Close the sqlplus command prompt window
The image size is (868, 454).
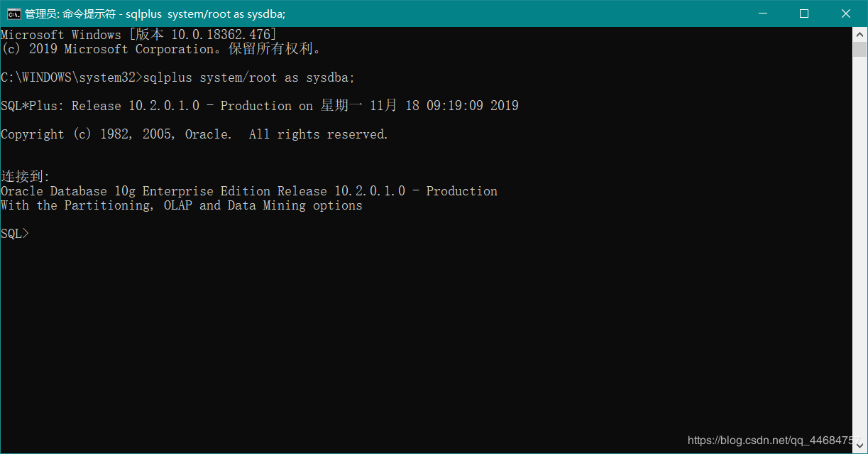coord(846,13)
